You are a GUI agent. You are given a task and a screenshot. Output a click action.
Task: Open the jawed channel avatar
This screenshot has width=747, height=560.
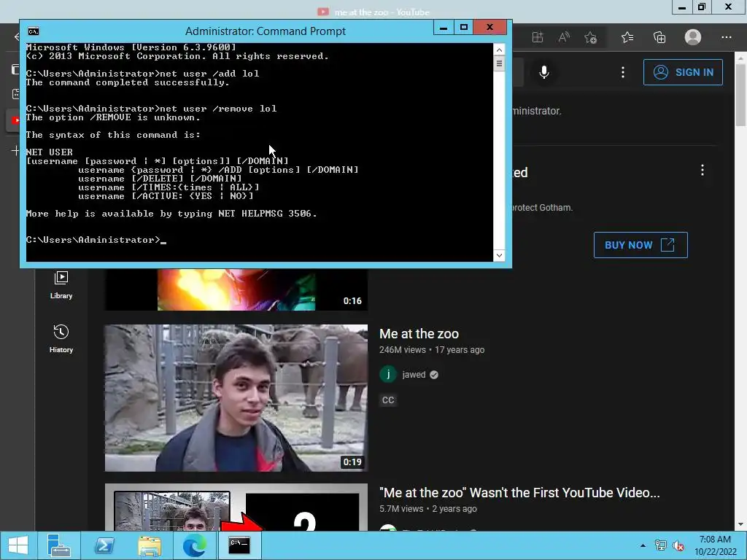coord(388,374)
